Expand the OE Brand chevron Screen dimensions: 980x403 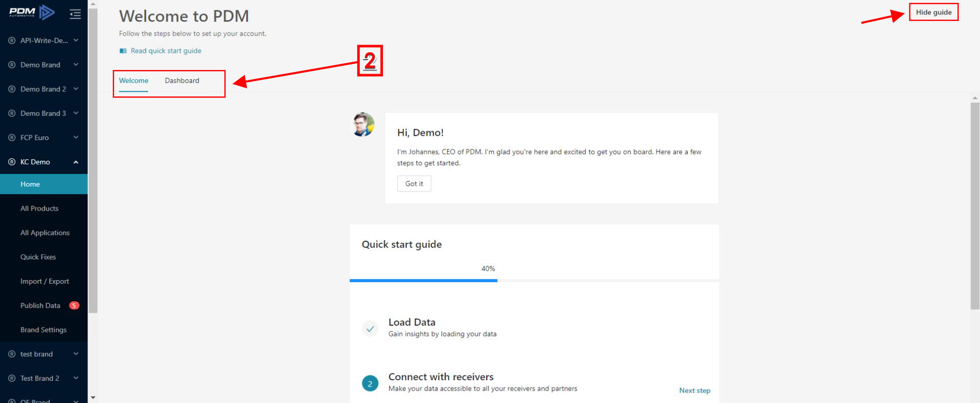click(x=76, y=400)
